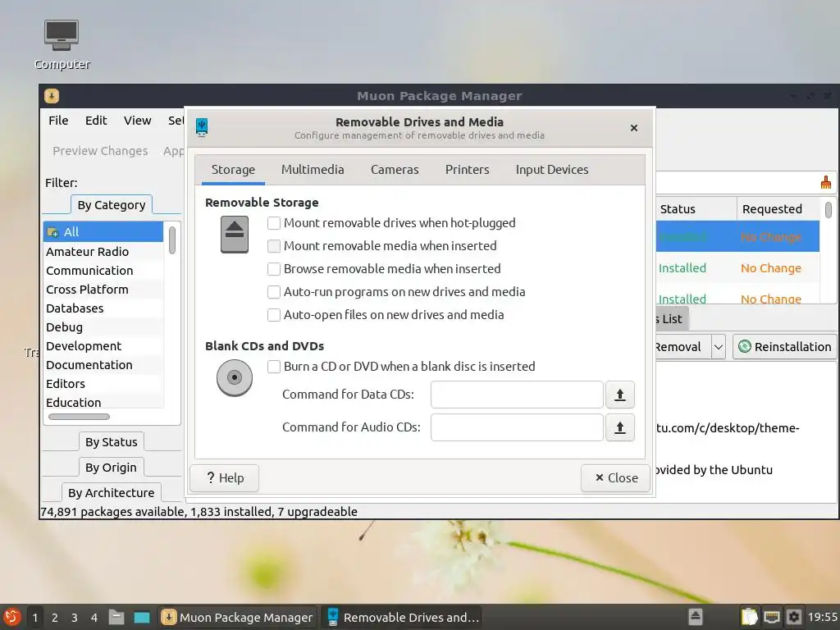Click the network tray icon

coord(771,617)
